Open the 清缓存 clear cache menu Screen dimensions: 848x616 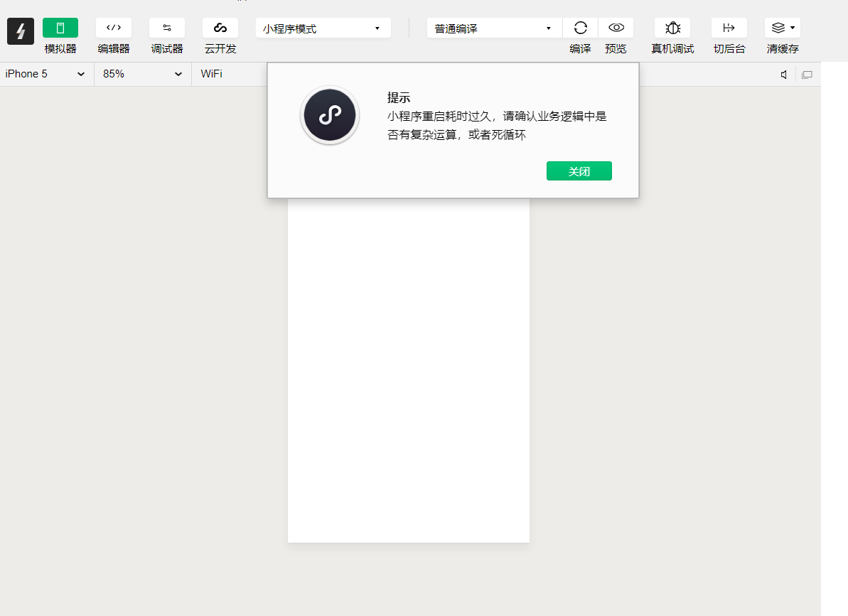click(783, 28)
